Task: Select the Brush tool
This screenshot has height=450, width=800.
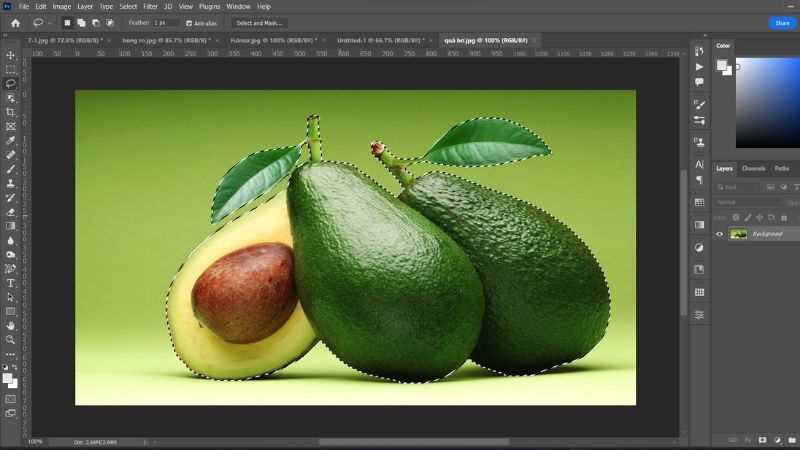Action: (x=10, y=169)
